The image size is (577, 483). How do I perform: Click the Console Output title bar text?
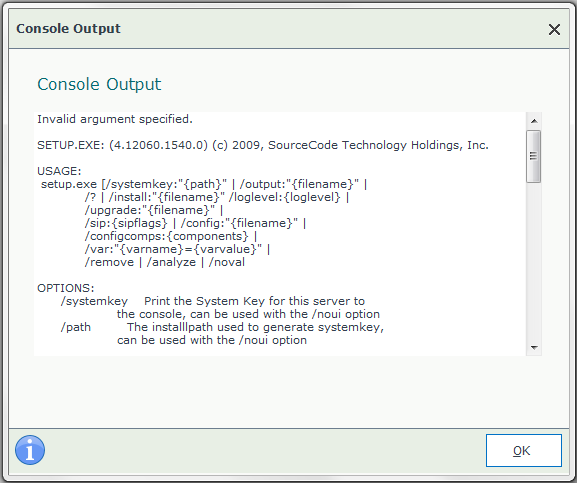[x=68, y=29]
